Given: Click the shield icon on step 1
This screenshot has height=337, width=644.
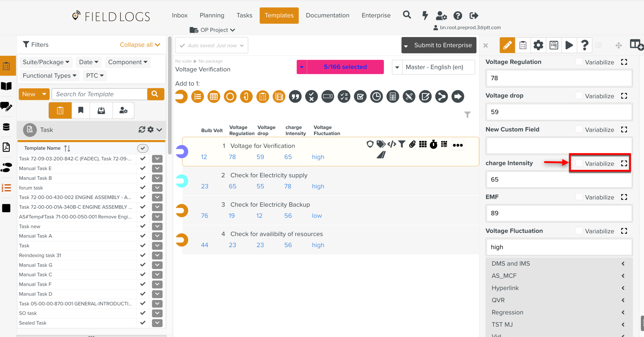Looking at the screenshot, I should (370, 144).
